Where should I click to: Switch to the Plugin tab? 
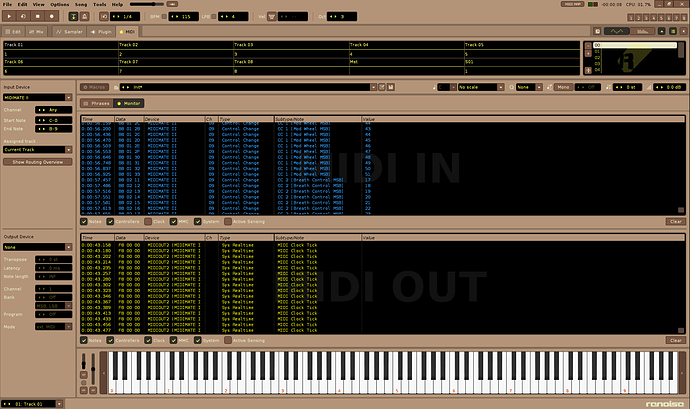(101, 32)
